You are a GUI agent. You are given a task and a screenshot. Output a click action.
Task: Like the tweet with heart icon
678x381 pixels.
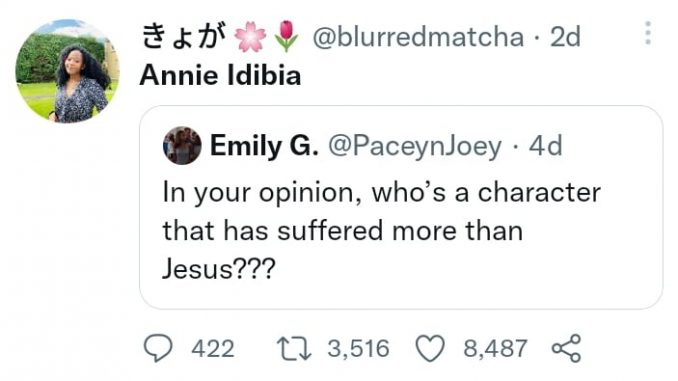pos(430,349)
